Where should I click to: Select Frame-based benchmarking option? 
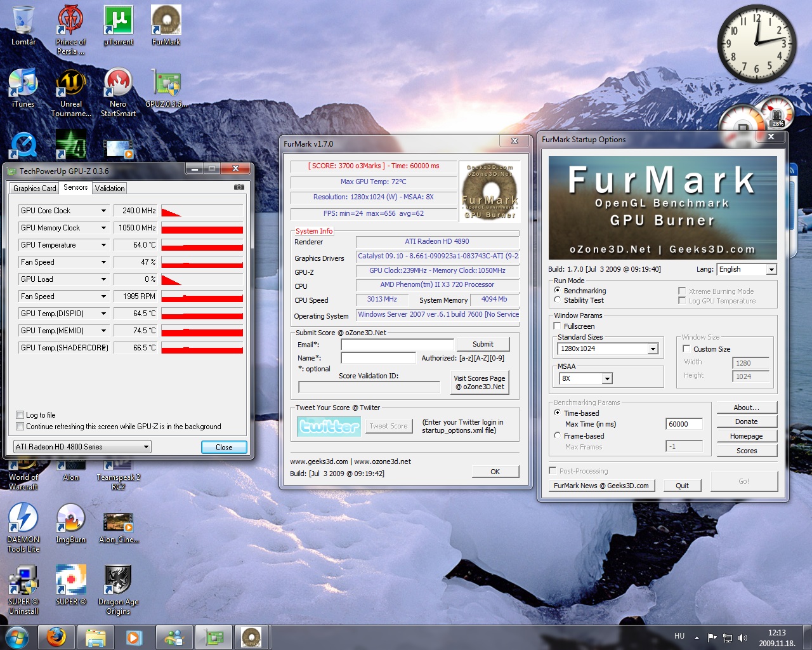[x=558, y=435]
